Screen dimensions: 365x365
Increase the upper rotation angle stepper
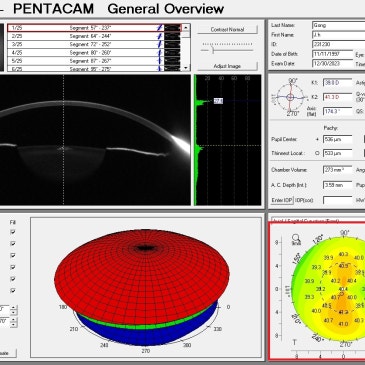point(13,307)
